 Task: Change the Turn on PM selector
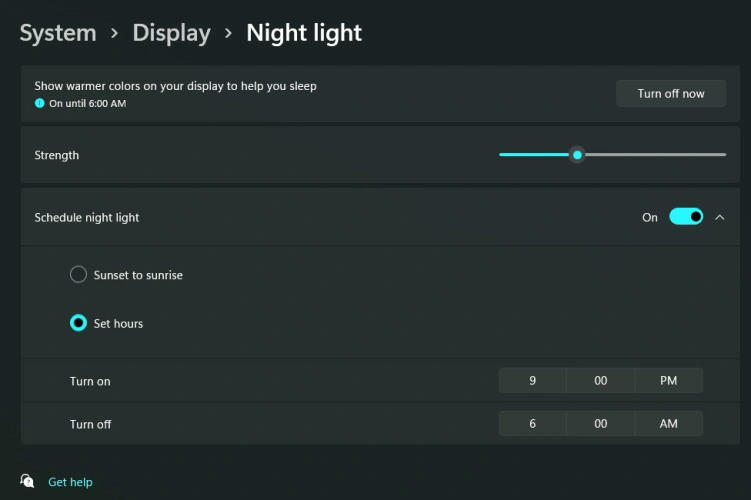pyautogui.click(x=668, y=381)
